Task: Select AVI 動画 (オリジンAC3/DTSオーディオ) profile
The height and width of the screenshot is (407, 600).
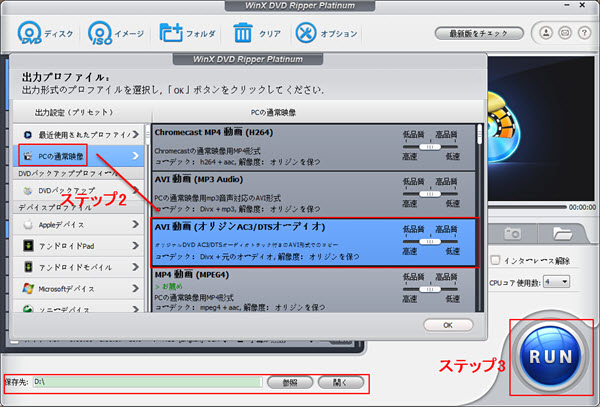Action: [313, 243]
